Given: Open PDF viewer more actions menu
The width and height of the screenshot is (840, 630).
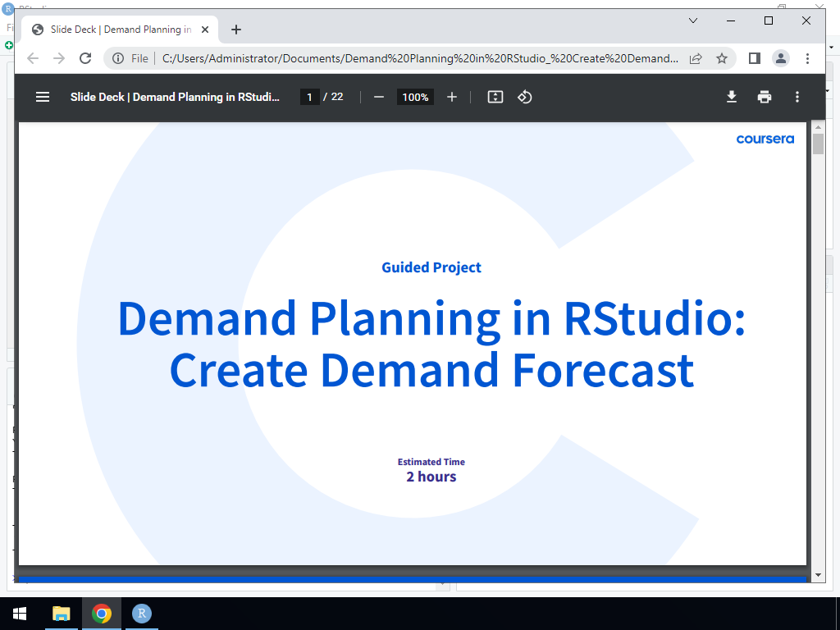Looking at the screenshot, I should (x=797, y=97).
